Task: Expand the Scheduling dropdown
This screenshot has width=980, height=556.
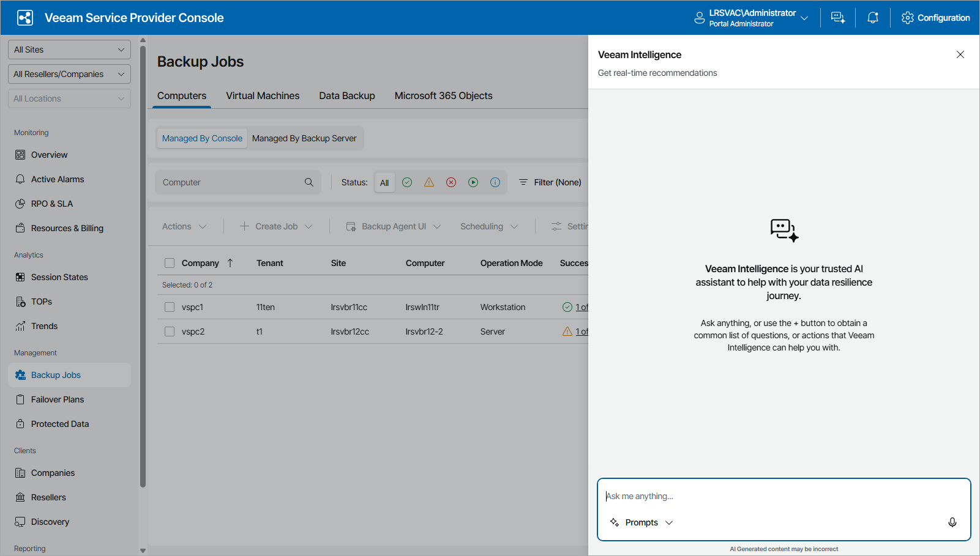Action: (489, 226)
